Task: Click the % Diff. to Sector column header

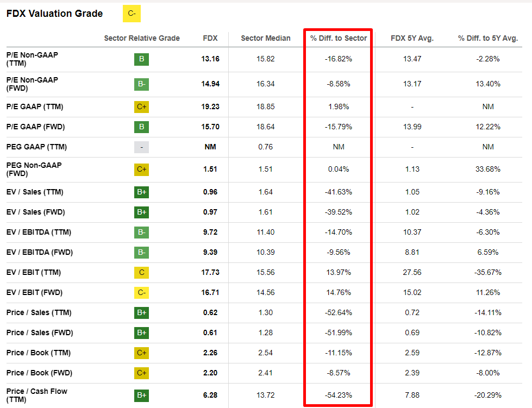Action: (x=339, y=38)
